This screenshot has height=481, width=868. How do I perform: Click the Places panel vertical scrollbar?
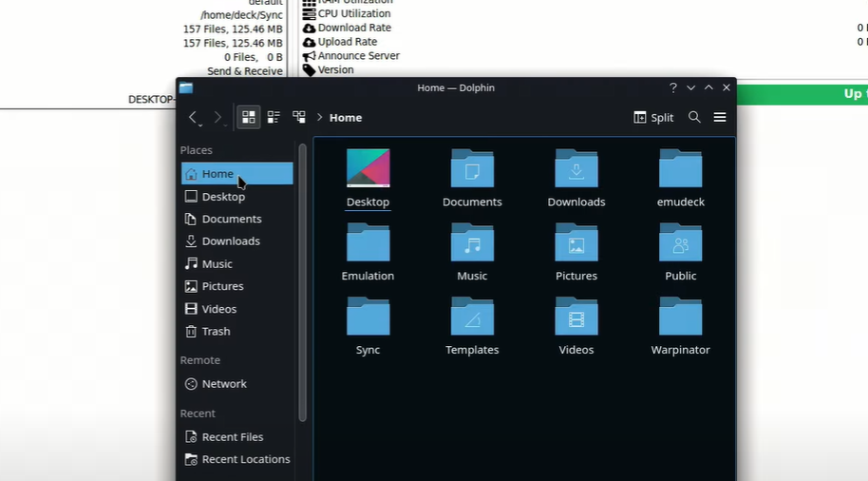click(302, 282)
